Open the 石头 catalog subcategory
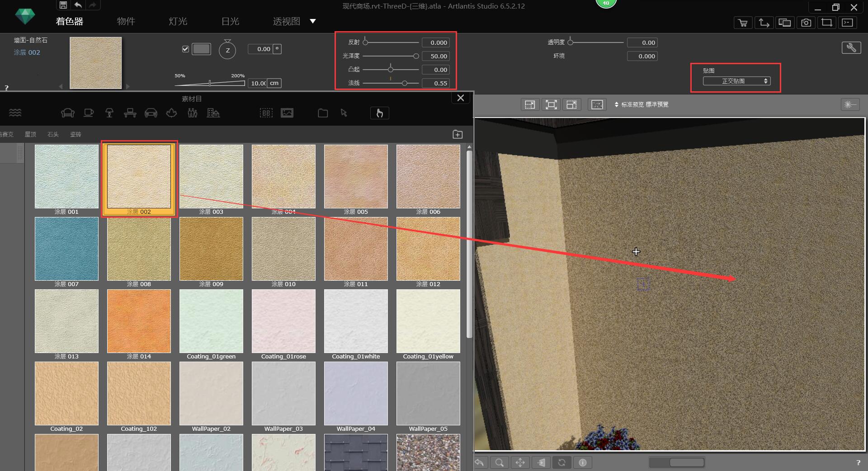 tap(53, 134)
